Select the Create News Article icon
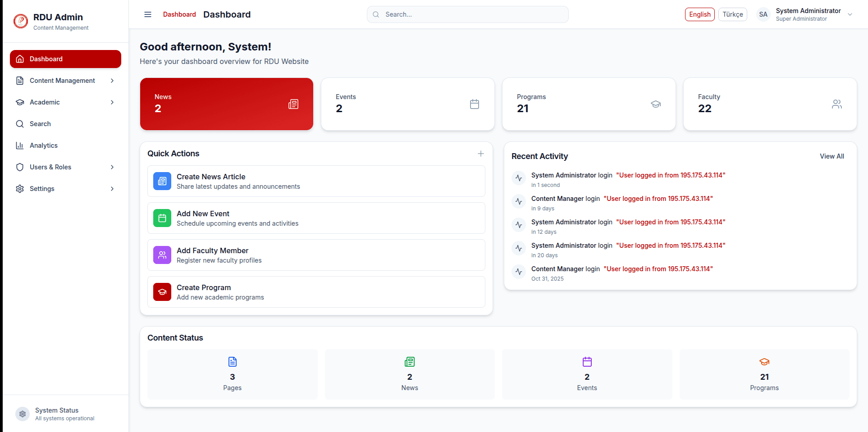Viewport: 868px width, 432px height. 162,181
